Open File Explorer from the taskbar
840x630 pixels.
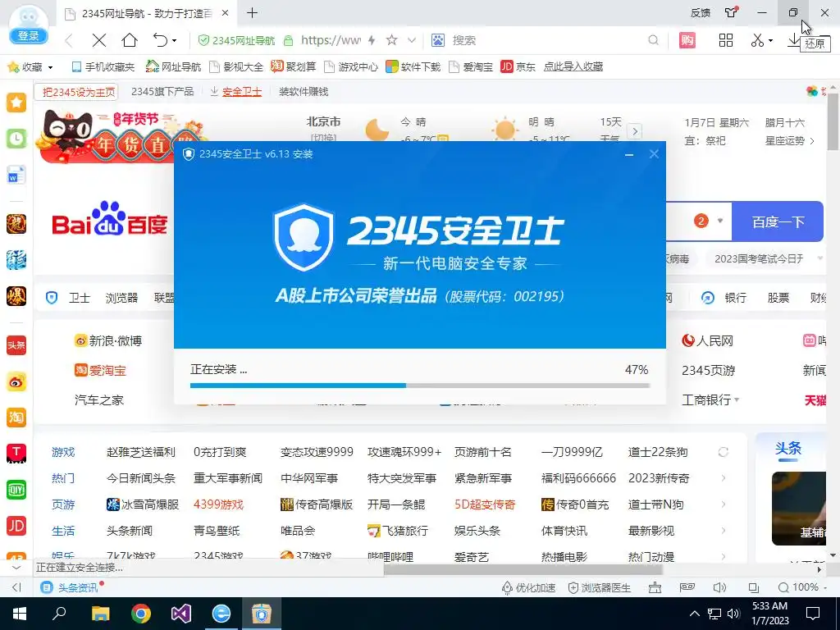click(101, 614)
